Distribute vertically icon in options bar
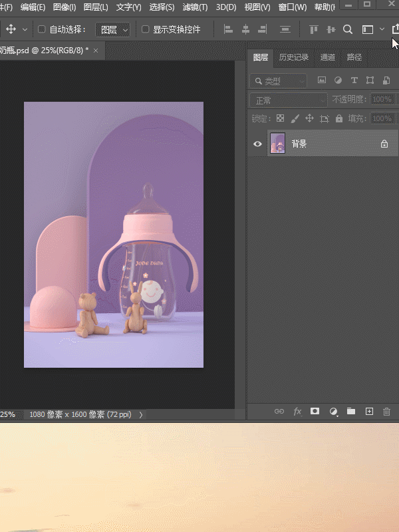The width and height of the screenshot is (399, 532). coord(285,29)
